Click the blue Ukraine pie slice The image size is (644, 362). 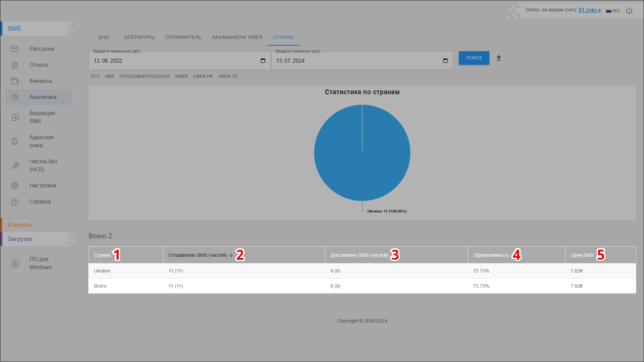[x=349, y=161]
